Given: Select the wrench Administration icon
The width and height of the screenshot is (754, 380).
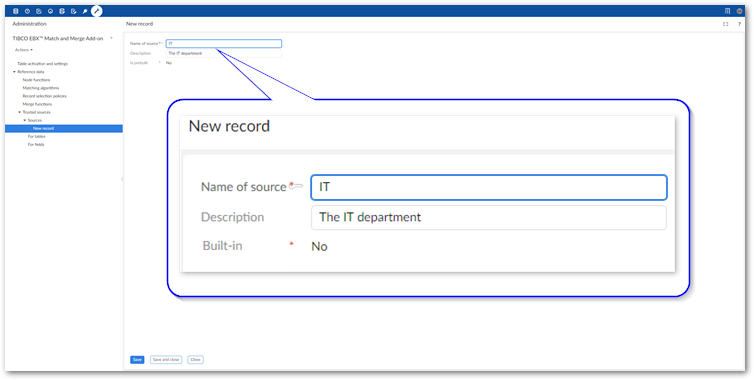Looking at the screenshot, I should (97, 11).
